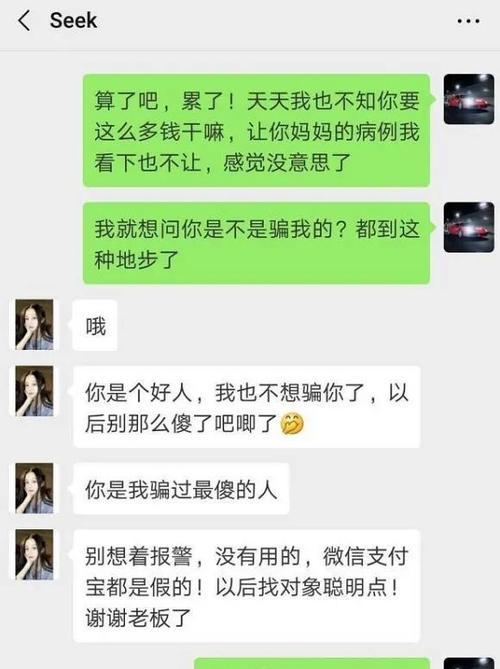The width and height of the screenshot is (500, 669).
Task: Select the bubble beginning 别想着报警
Action: click(247, 586)
